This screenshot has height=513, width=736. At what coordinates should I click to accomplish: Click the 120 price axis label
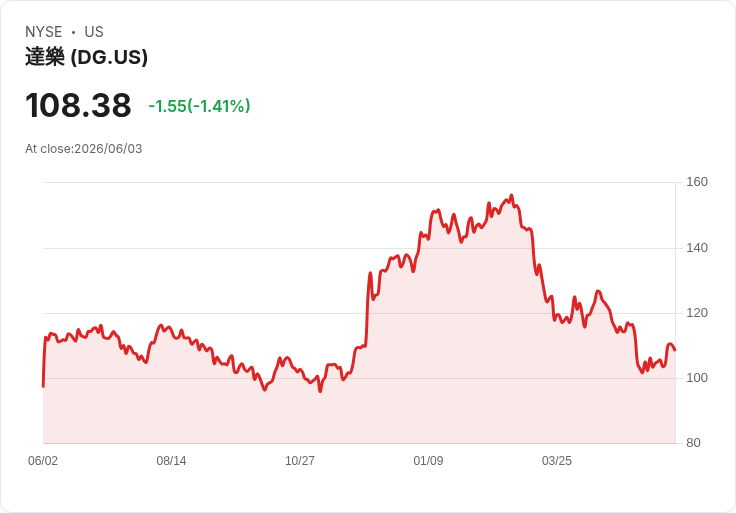[697, 313]
